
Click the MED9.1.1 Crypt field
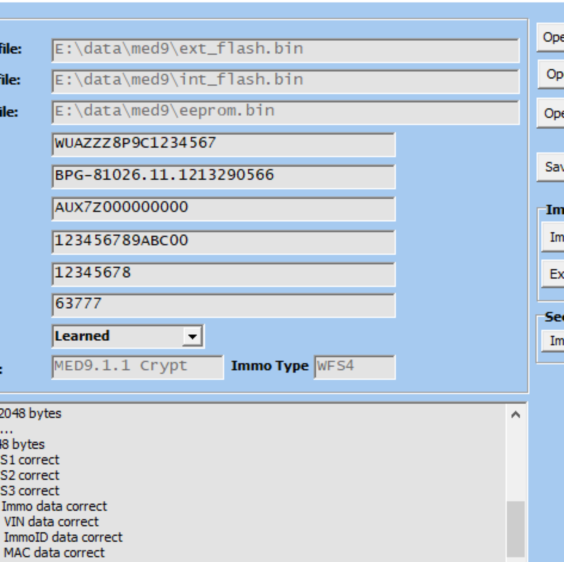click(138, 367)
